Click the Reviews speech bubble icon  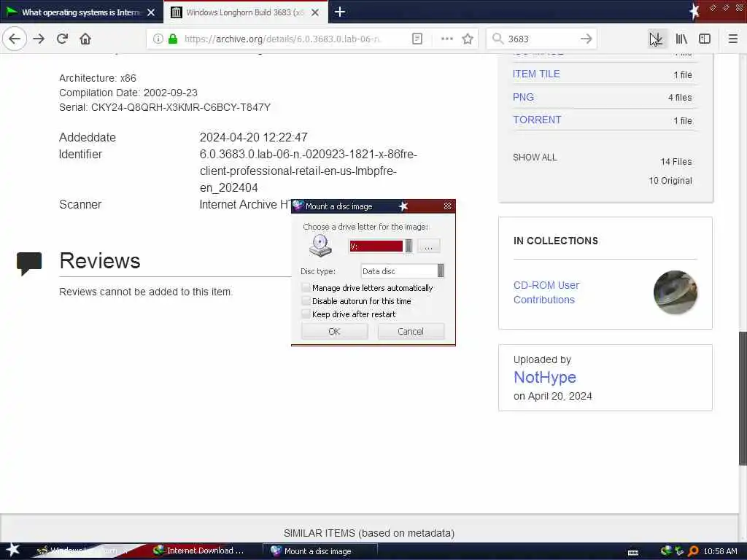[x=29, y=264]
